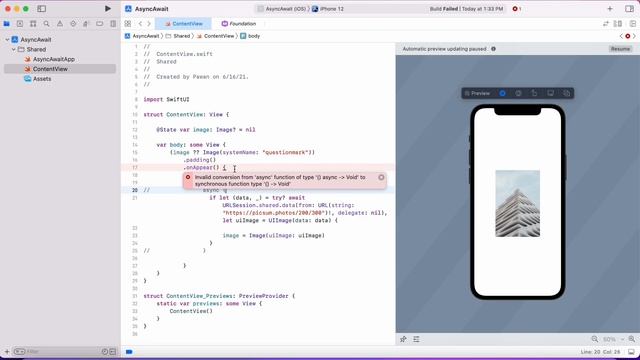Show only source-controlled files filter
Viewport: 640px width, 360px height.
[x=113, y=351]
